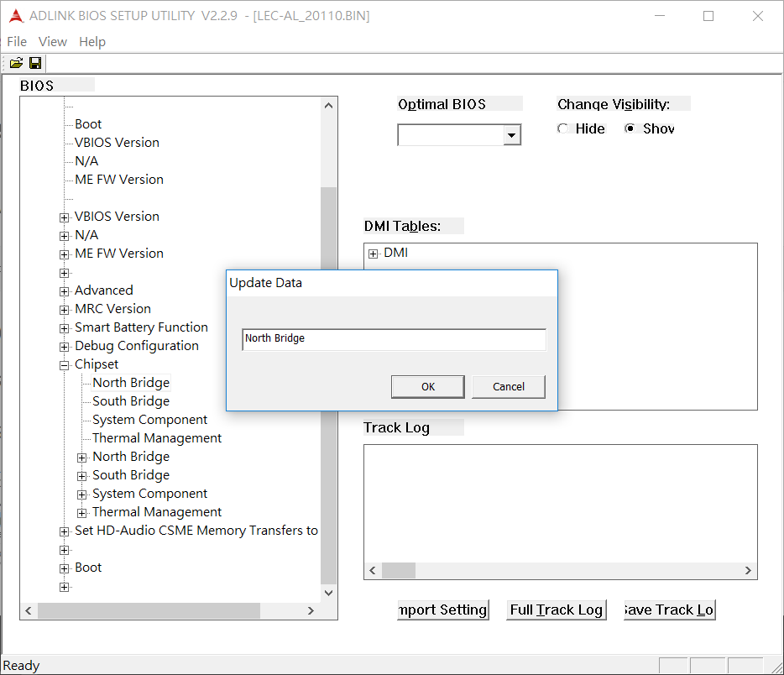This screenshot has width=784, height=675.
Task: Select the Chipset tree item label
Action: point(97,364)
